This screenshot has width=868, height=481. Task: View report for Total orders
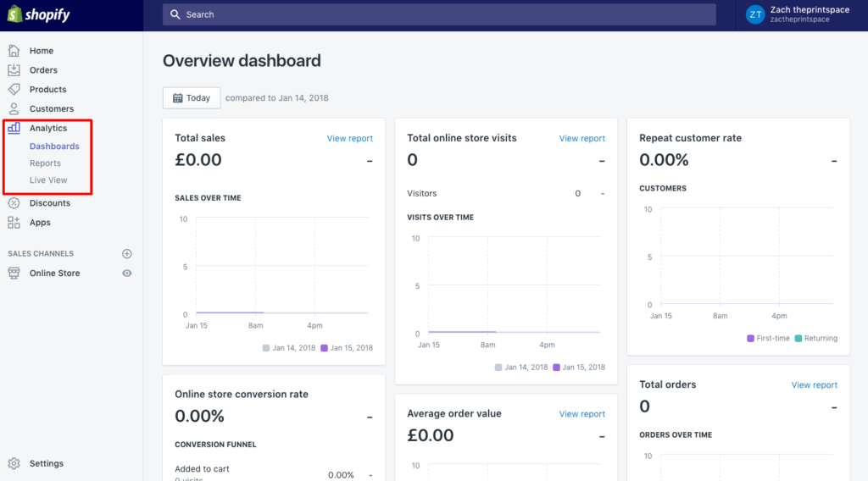tap(815, 384)
